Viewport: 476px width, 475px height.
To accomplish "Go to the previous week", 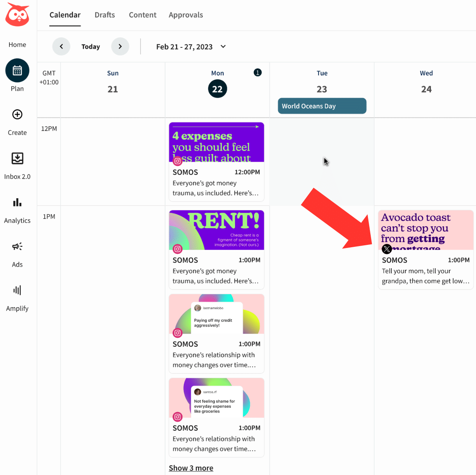I will [x=61, y=46].
